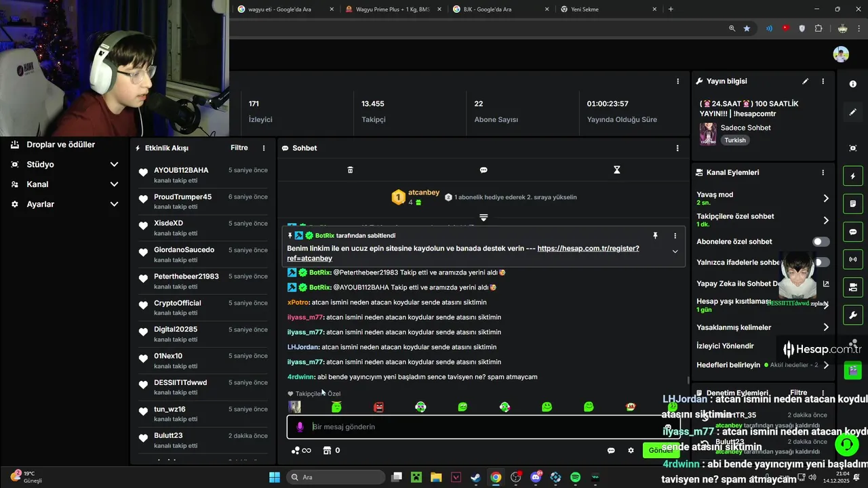Open options menu of pinned BotRix message
This screenshot has width=868, height=488.
[x=675, y=236]
